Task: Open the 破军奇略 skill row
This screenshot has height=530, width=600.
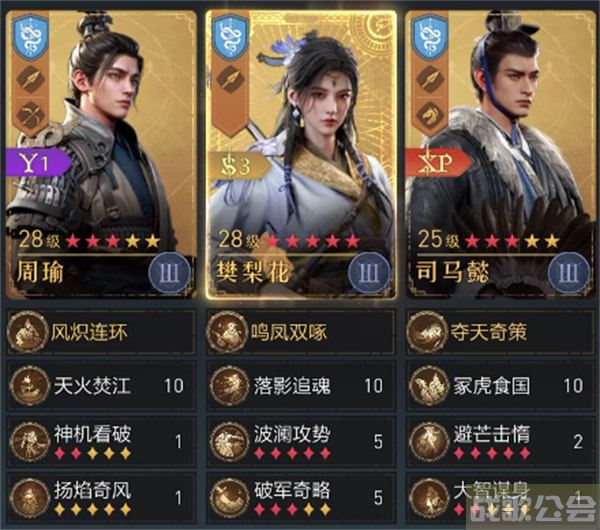Action: (x=301, y=498)
